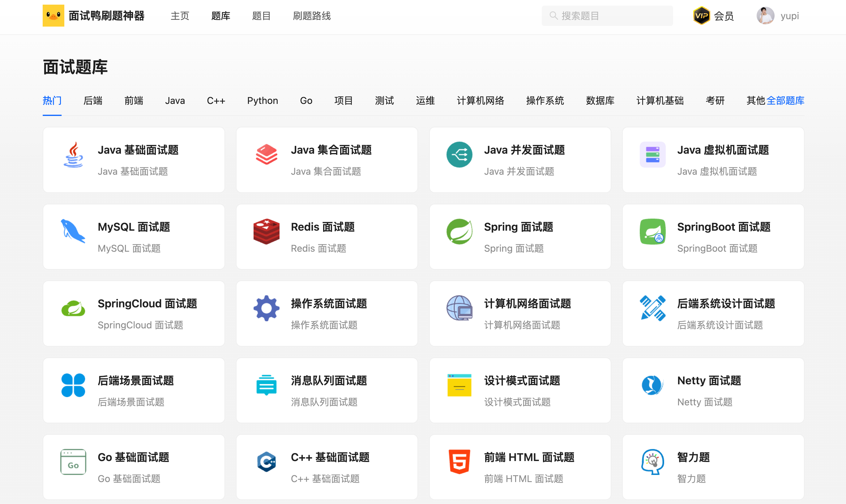This screenshot has width=846, height=504.
Task: Open the Redis 面试题 title
Action: [x=323, y=227]
